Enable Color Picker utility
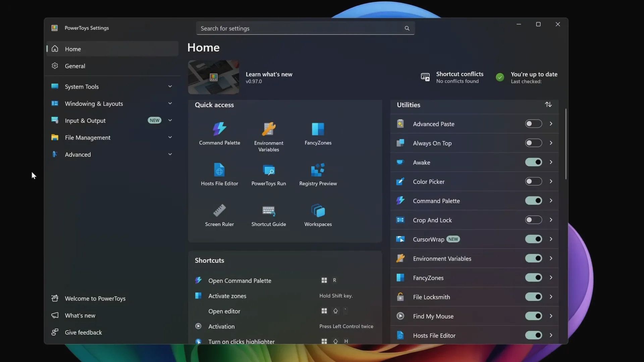Image resolution: width=644 pixels, height=362 pixels. tap(533, 181)
